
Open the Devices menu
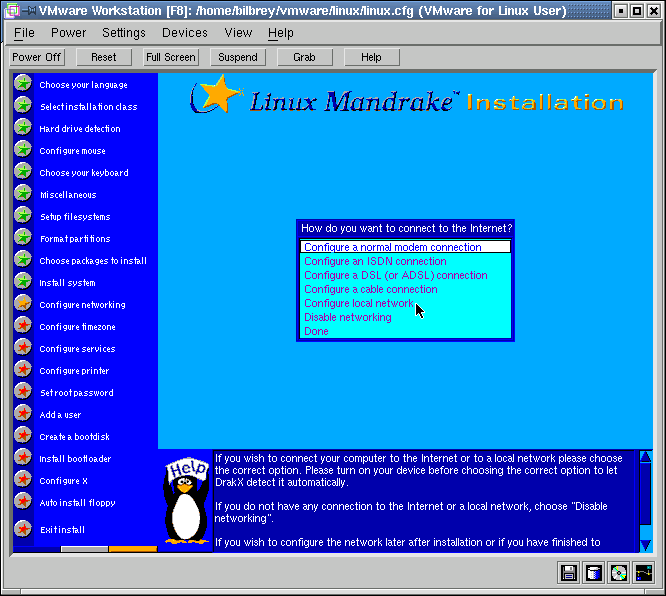(x=185, y=33)
